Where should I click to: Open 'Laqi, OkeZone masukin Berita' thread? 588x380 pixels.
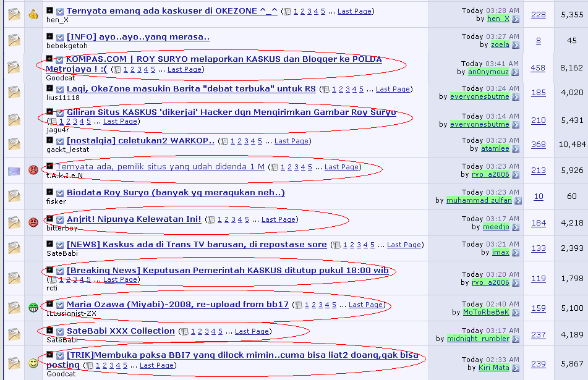[x=191, y=89]
